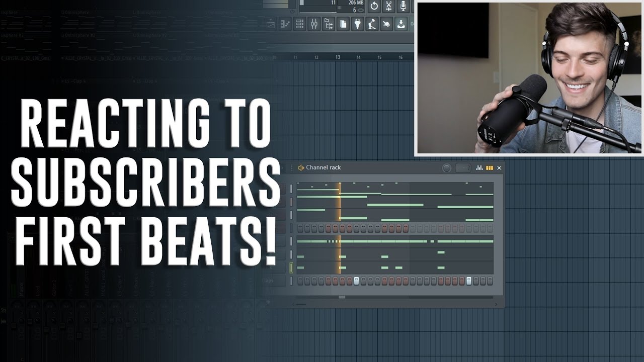Click bar 11 on playlist timeline
Image resolution: width=644 pixels, height=362 pixels.
[x=295, y=57]
